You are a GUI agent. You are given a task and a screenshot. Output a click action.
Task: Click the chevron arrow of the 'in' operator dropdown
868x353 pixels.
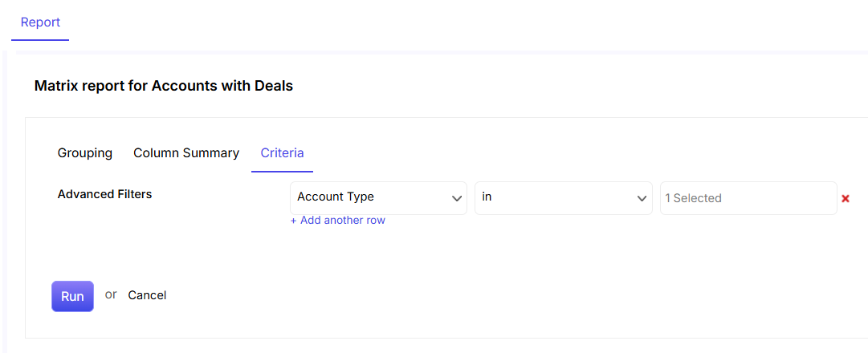[x=642, y=198]
